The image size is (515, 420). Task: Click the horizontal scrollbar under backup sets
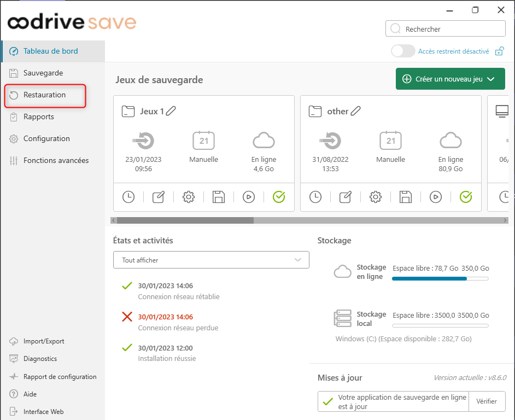click(x=185, y=220)
